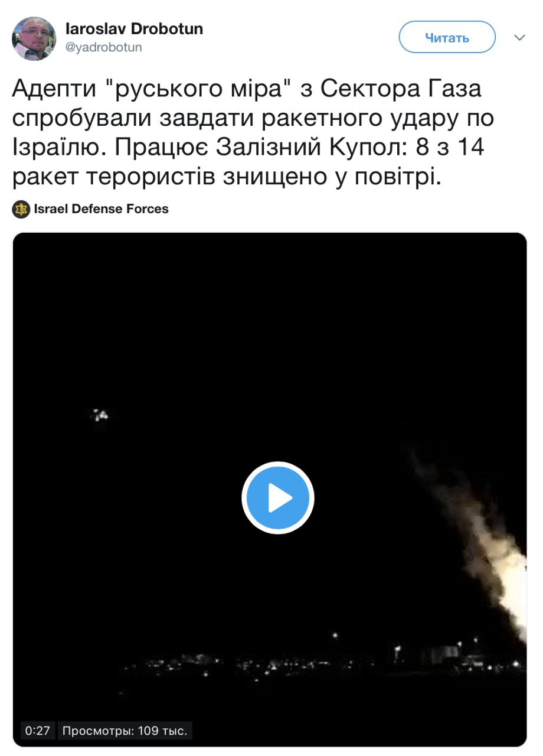
Task: Open Iaroslav Drobotun's profile avatar
Action: click(x=34, y=39)
